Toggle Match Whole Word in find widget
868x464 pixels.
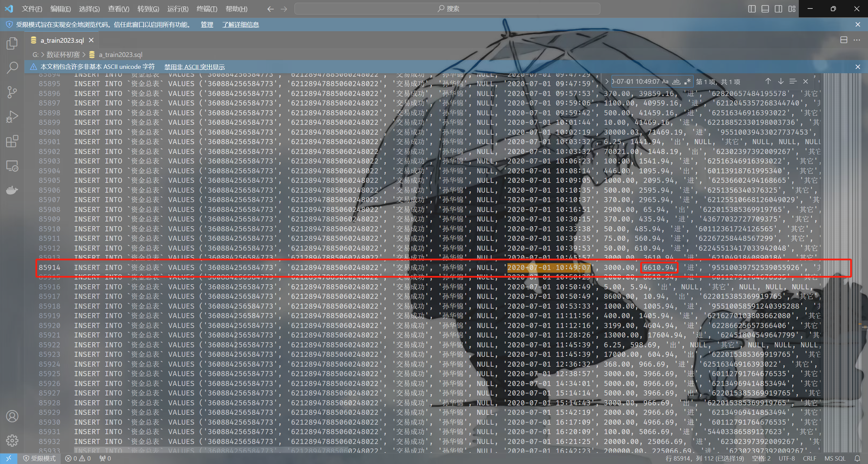coord(676,81)
